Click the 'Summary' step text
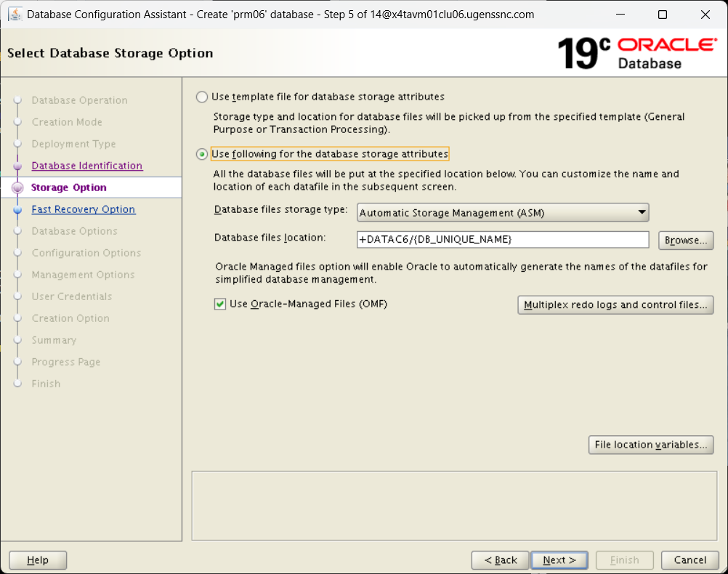This screenshot has height=574, width=728. pos(54,341)
